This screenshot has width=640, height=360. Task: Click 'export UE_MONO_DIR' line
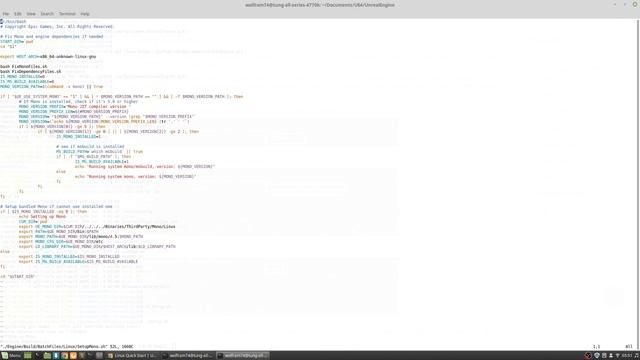pos(97,227)
